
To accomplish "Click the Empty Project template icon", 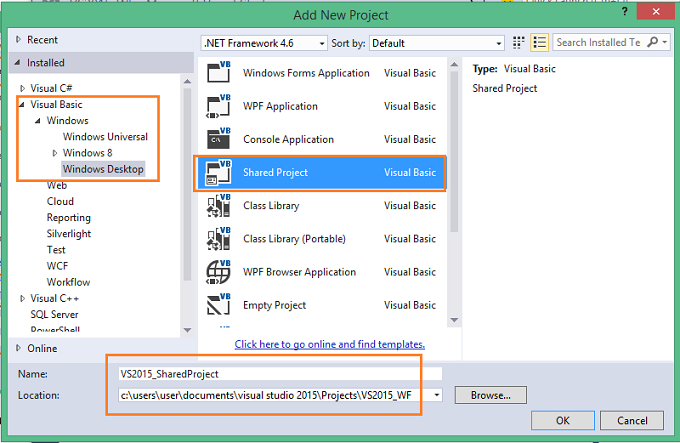I will click(x=219, y=305).
